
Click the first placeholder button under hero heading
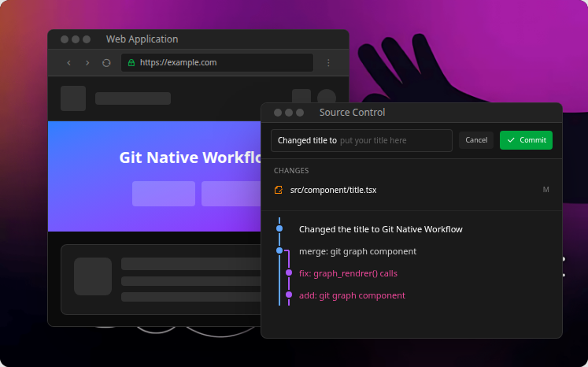tap(164, 194)
